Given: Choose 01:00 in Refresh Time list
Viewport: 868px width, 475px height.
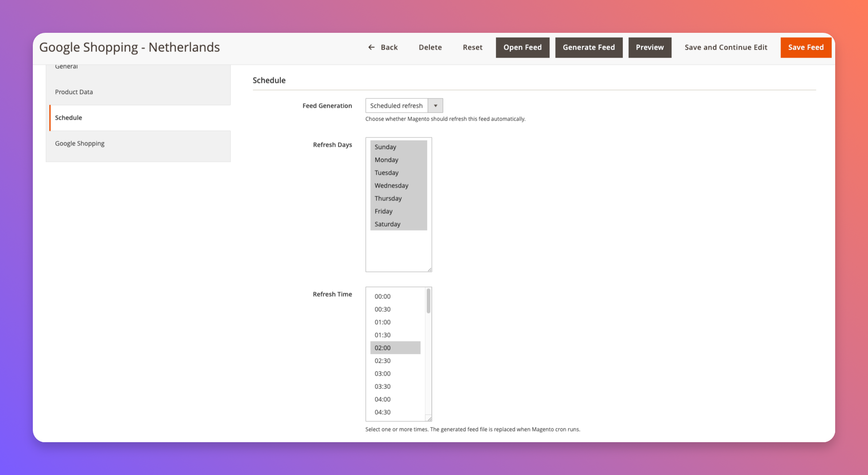Looking at the screenshot, I should (395, 322).
